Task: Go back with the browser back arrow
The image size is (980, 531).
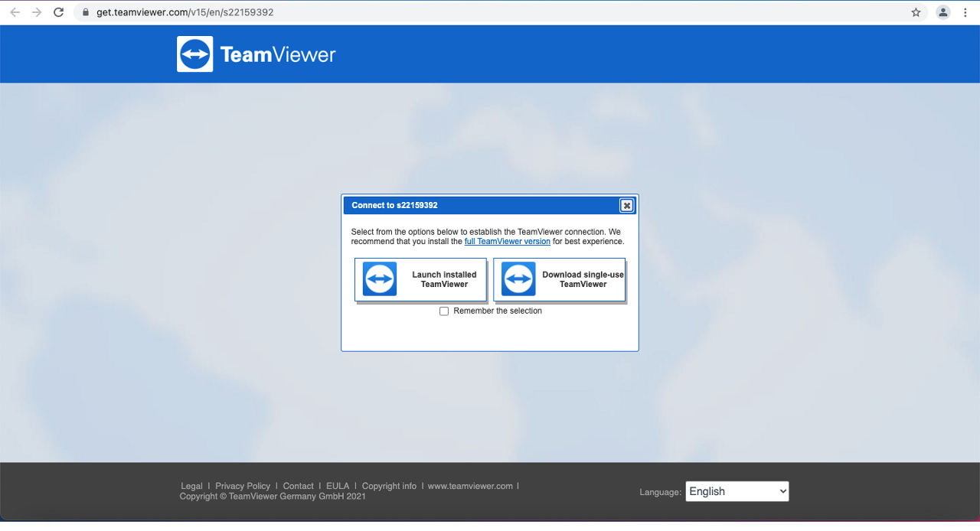Action: (15, 12)
